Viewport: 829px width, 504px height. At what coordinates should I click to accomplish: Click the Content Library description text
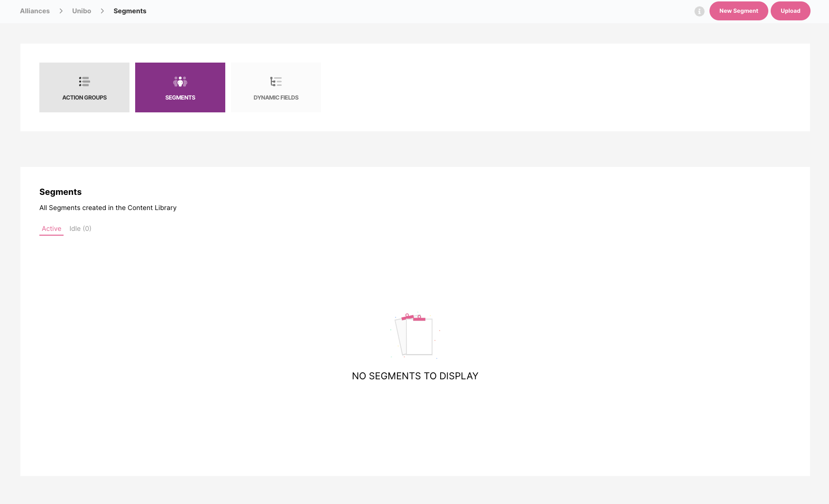tap(108, 208)
